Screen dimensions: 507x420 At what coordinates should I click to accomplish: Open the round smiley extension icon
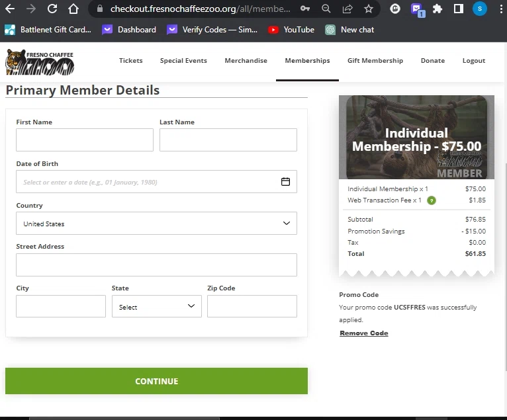(x=394, y=9)
